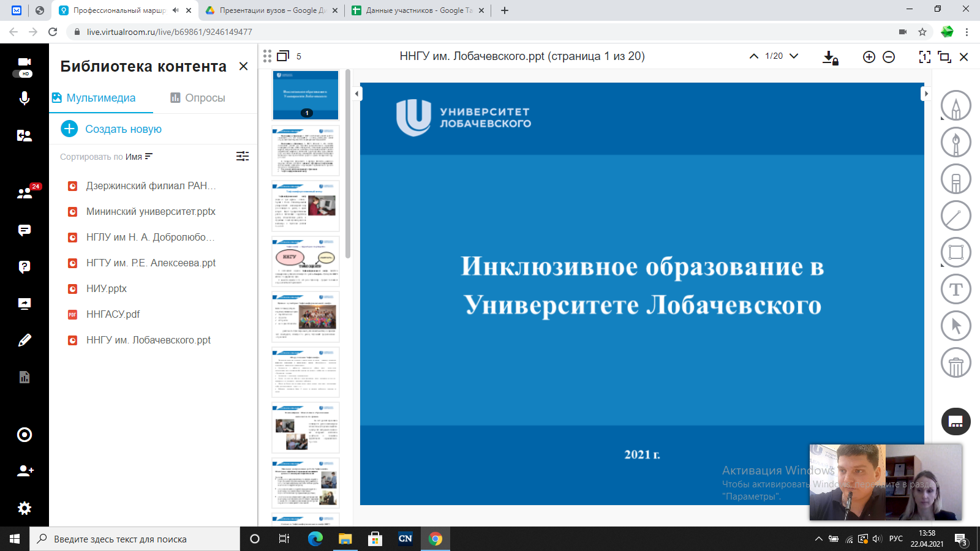This screenshot has width=980, height=551.
Task: Toggle the camera HD button in sidebar
Action: 24,67
